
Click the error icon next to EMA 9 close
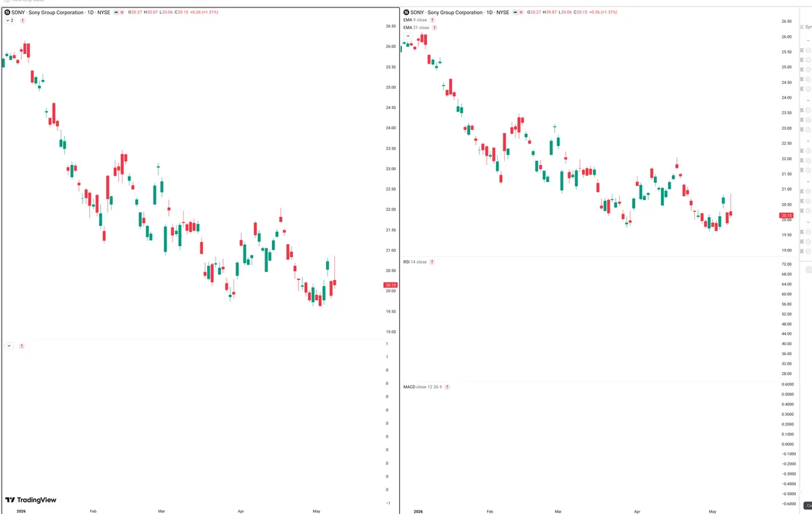[432, 20]
